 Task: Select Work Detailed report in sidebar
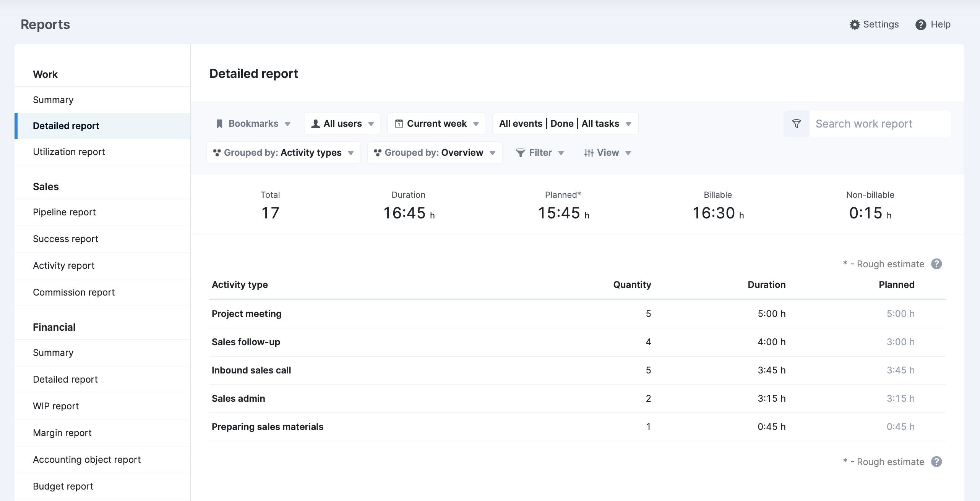[x=102, y=126]
